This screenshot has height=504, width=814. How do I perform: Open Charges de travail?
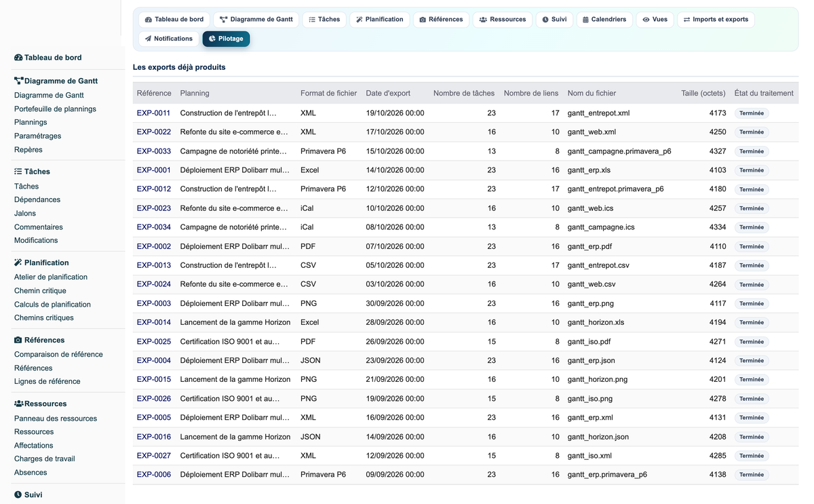click(x=45, y=459)
